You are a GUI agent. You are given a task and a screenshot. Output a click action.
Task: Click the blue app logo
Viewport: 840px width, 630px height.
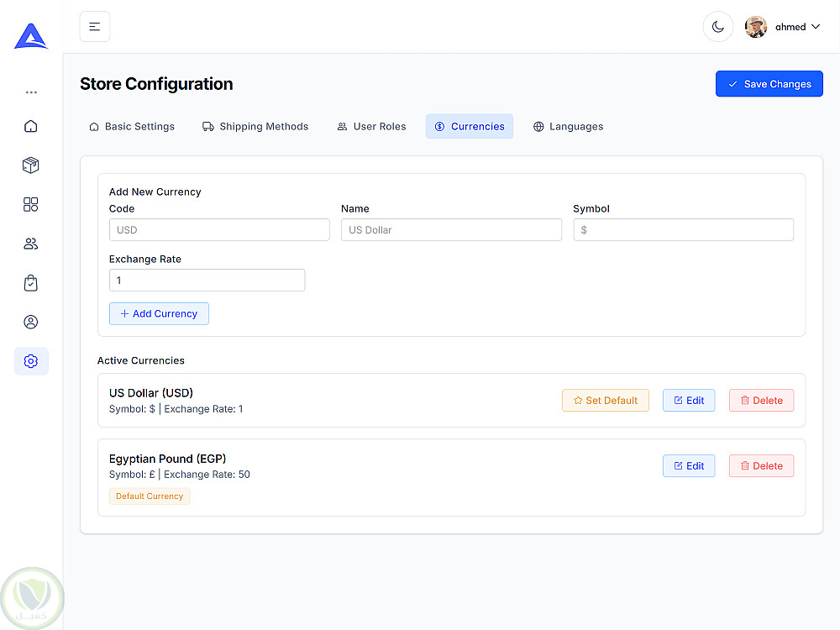(31, 36)
